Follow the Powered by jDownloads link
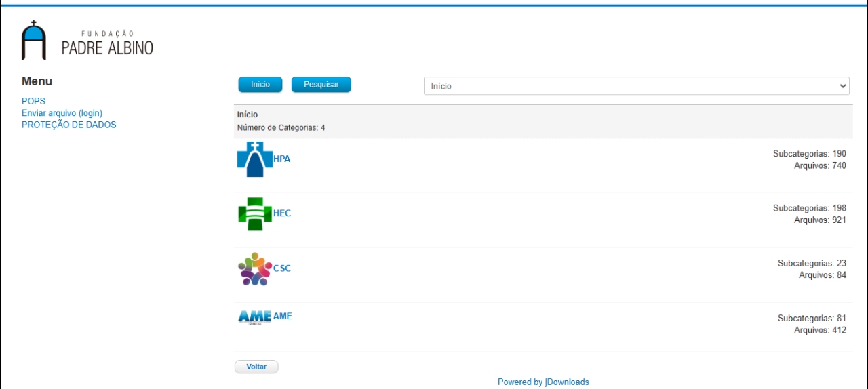 click(x=543, y=382)
